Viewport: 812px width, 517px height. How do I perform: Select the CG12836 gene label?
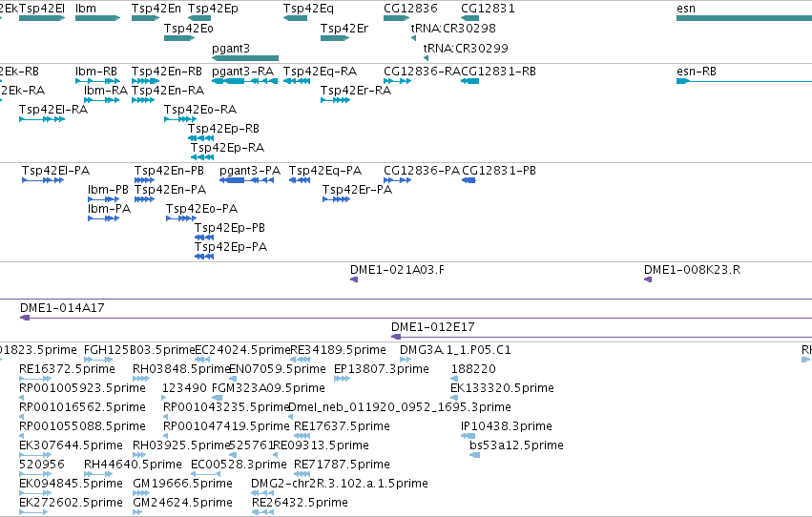point(410,9)
